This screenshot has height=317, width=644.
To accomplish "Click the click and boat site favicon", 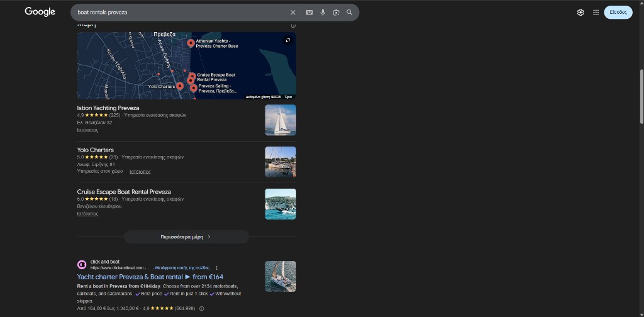I will (x=82, y=265).
